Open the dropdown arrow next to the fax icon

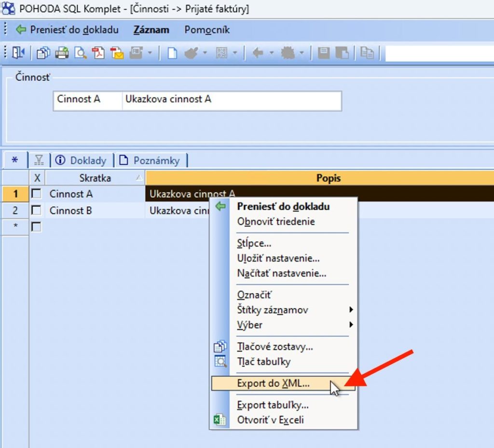pos(150,53)
